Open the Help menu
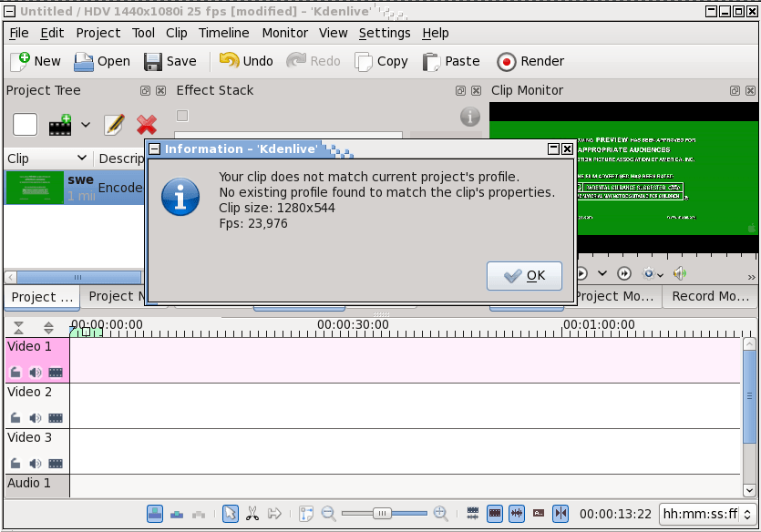The width and height of the screenshot is (761, 532). coord(436,33)
